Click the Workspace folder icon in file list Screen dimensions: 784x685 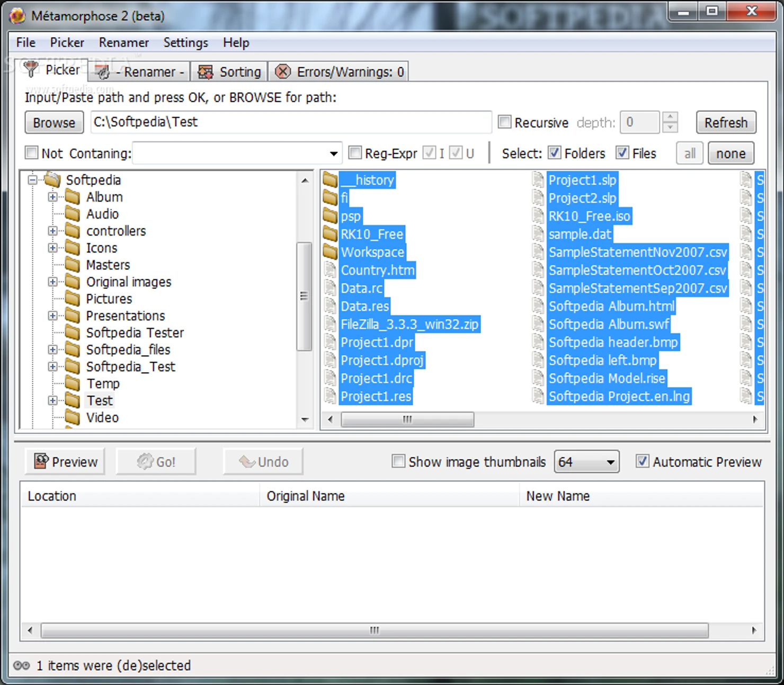click(330, 252)
